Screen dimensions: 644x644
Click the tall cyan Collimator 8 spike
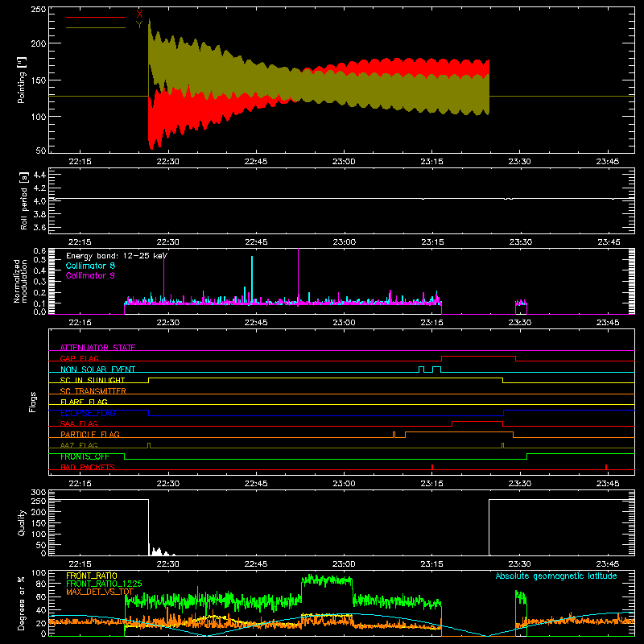click(252, 279)
